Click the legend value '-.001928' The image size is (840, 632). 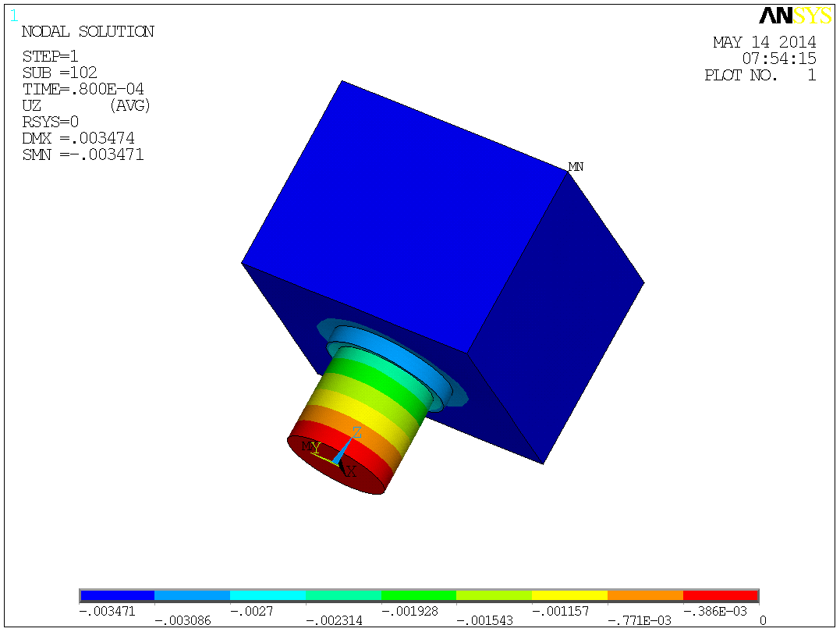pyautogui.click(x=409, y=612)
